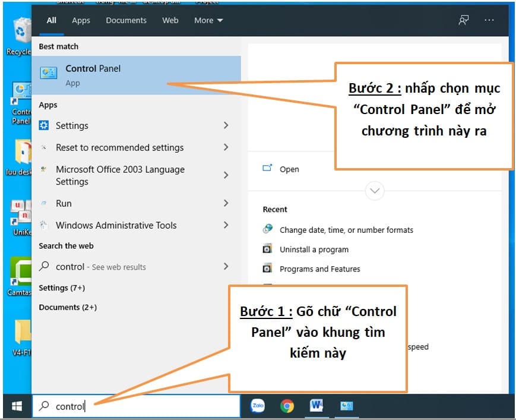Viewport: 516px width, 420px height.
Task: Click the Windows Start button
Action: 17,406
